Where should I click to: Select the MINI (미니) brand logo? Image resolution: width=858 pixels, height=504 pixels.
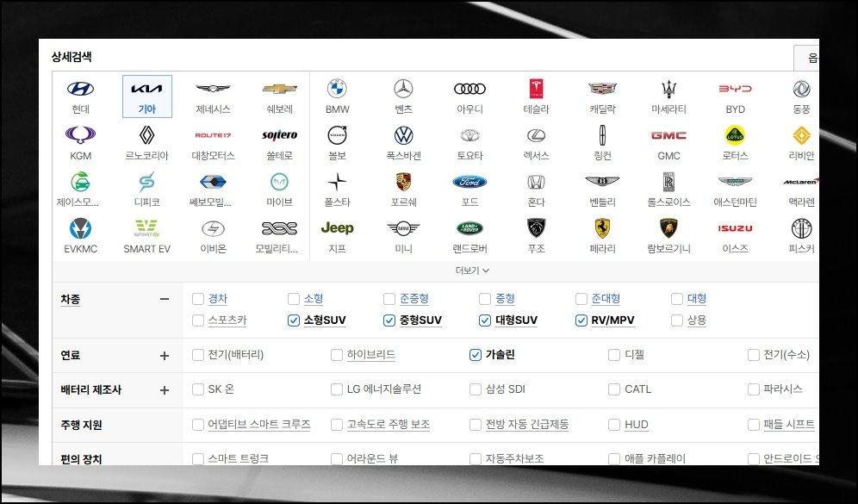[403, 228]
